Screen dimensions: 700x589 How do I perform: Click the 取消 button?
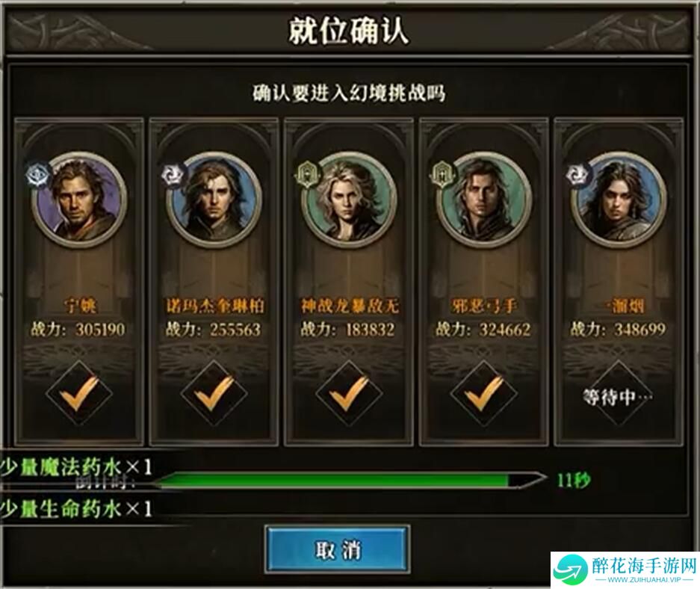[x=338, y=549]
